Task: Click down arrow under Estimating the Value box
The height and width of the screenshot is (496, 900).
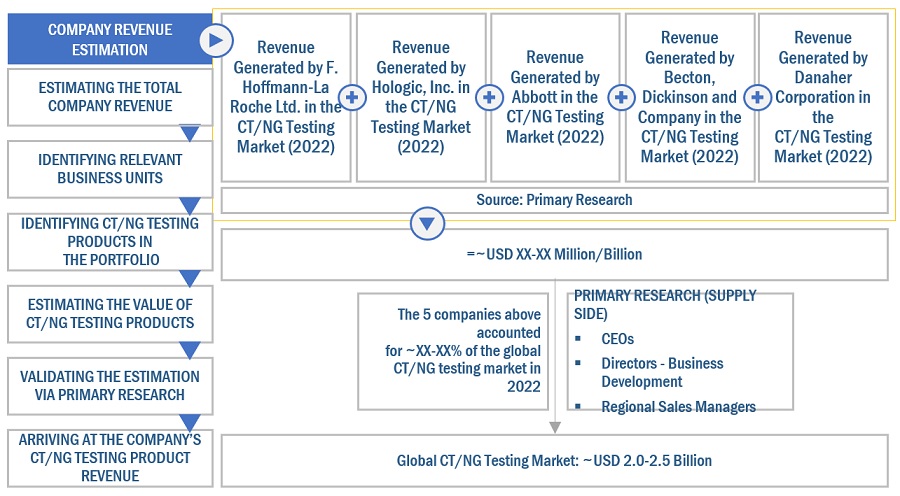Action: (188, 350)
